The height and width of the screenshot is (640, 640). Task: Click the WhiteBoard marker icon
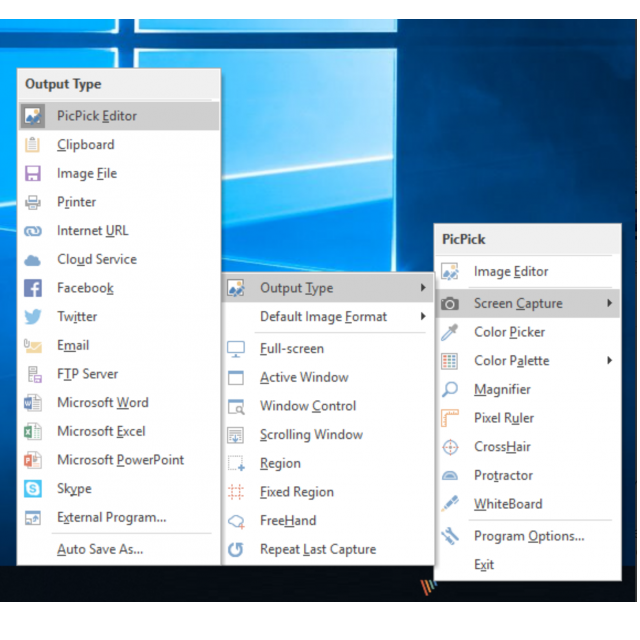click(x=450, y=504)
